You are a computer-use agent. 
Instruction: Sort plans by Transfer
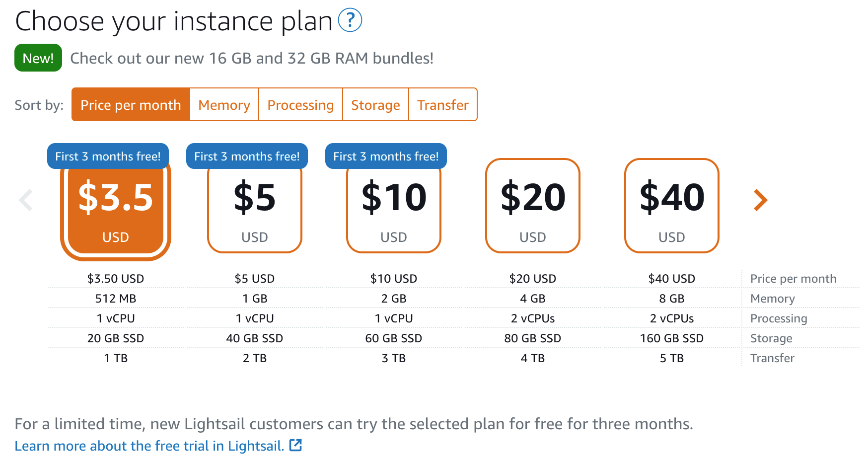442,105
